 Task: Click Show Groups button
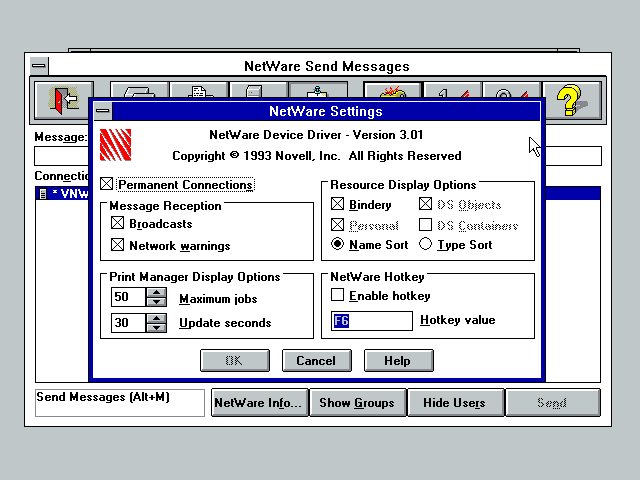point(358,403)
